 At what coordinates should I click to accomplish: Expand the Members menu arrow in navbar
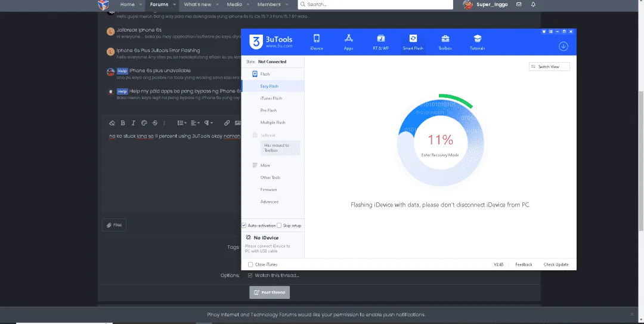pos(287,5)
